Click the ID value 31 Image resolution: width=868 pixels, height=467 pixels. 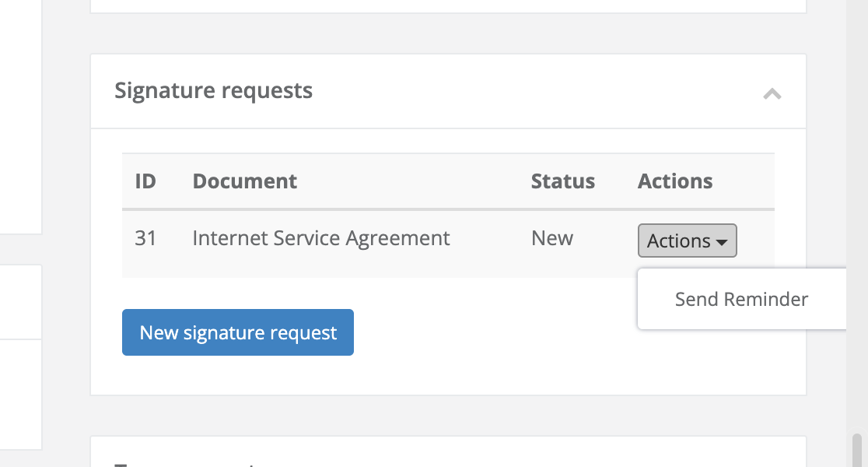[146, 238]
